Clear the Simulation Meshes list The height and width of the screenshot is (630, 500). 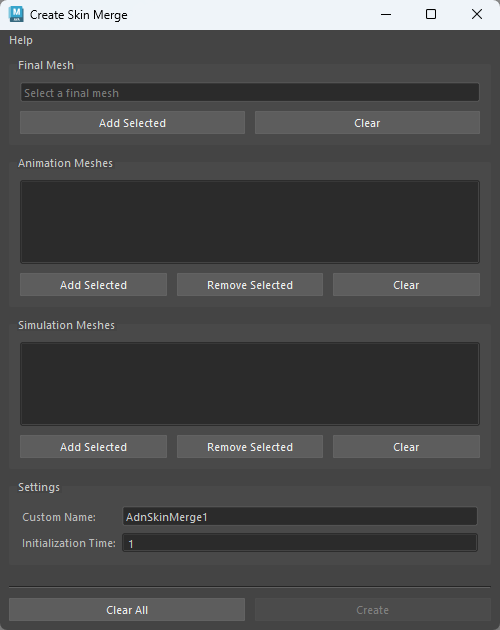[x=406, y=447]
